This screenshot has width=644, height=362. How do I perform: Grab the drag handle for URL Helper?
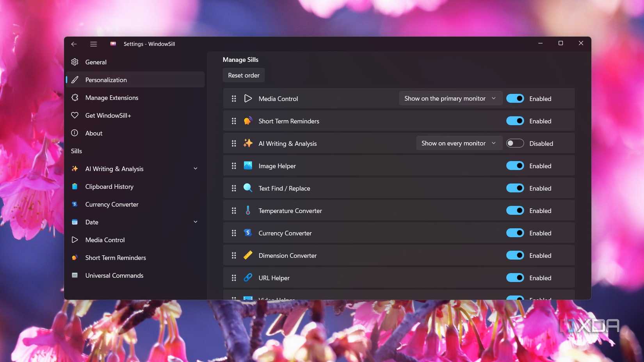point(234,278)
